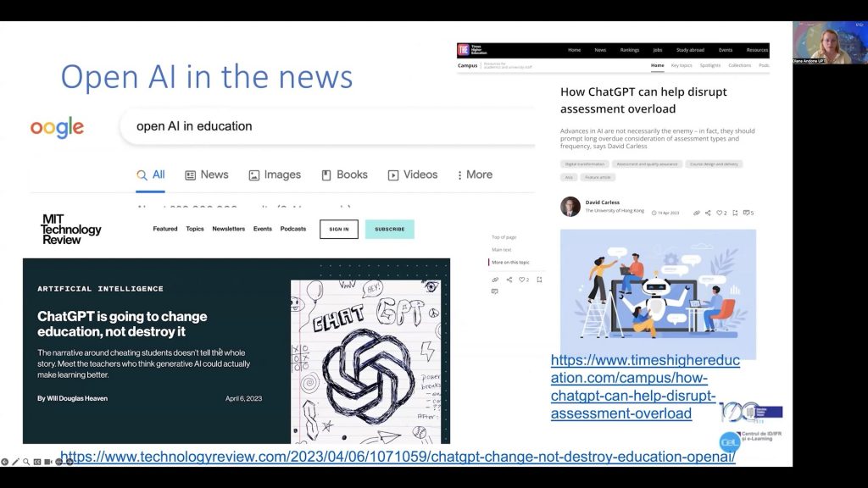Switch to the News search tab
Viewport: 868px width, 488px height.
click(207, 175)
